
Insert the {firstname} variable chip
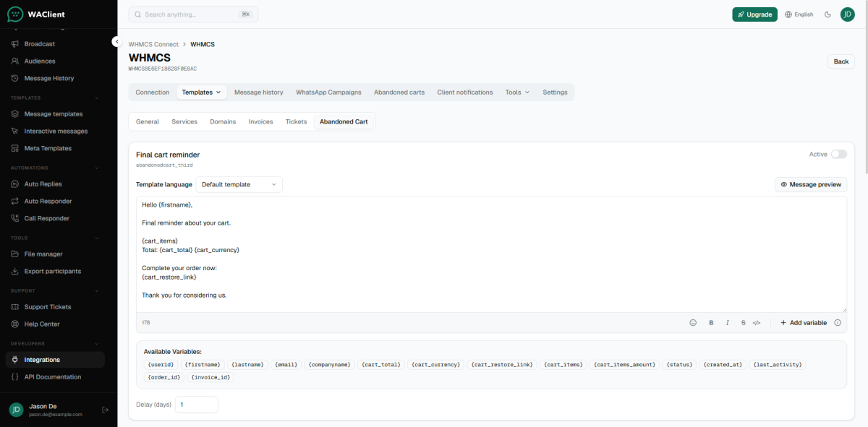(203, 365)
